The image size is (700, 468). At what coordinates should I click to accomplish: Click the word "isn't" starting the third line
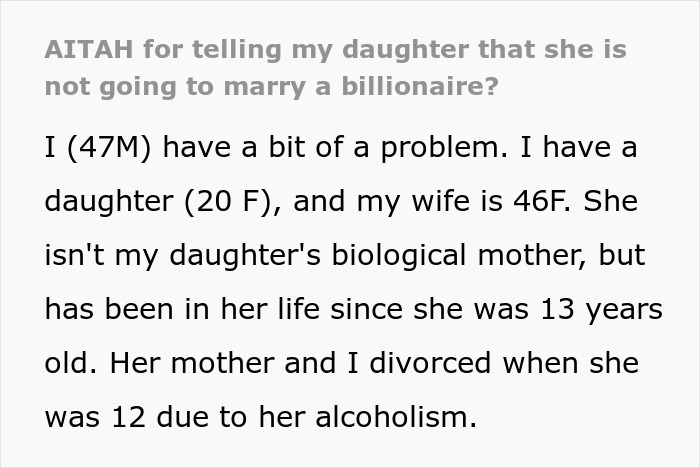click(x=70, y=256)
